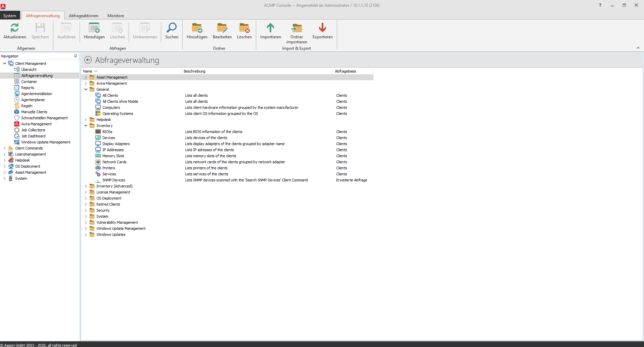The image size is (644, 347).
Task: Select All Clients ohne Mobile query
Action: pyautogui.click(x=120, y=101)
